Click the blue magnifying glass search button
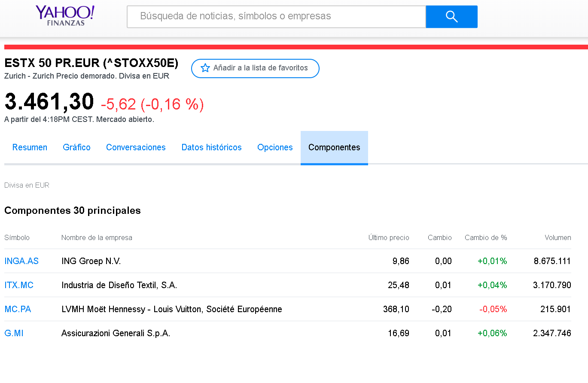Screen dimensions: 588x383 click(451, 17)
